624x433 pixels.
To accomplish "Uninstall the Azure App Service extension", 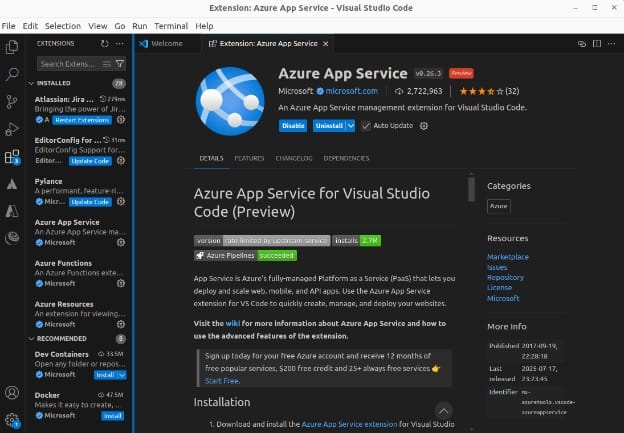I will coord(329,126).
